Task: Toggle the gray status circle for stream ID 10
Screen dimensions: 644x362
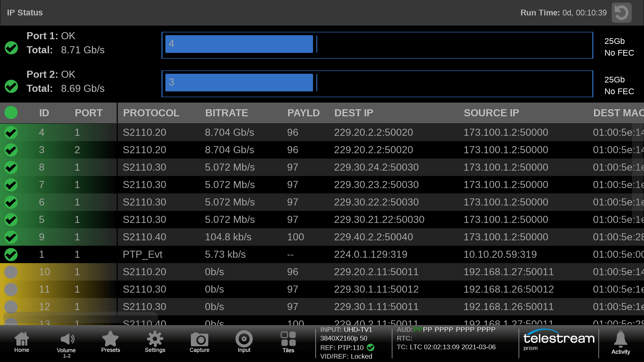Action: click(x=11, y=272)
